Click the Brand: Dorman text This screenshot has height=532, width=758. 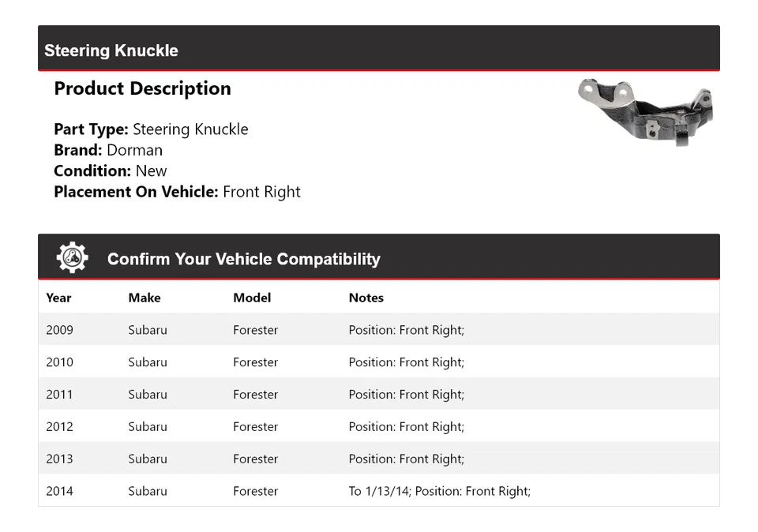(x=108, y=150)
